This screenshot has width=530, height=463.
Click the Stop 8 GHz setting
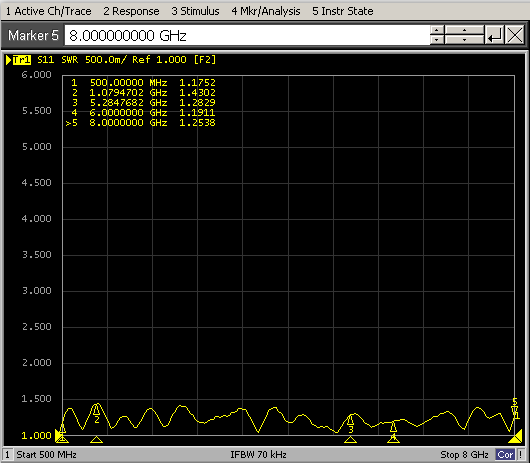pyautogui.click(x=464, y=455)
